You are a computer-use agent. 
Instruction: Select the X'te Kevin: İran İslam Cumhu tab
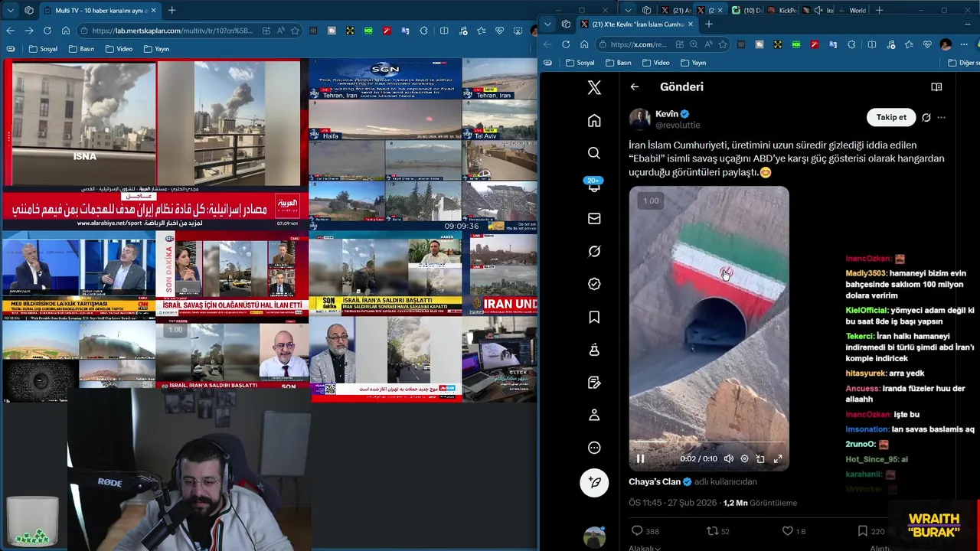pyautogui.click(x=636, y=24)
